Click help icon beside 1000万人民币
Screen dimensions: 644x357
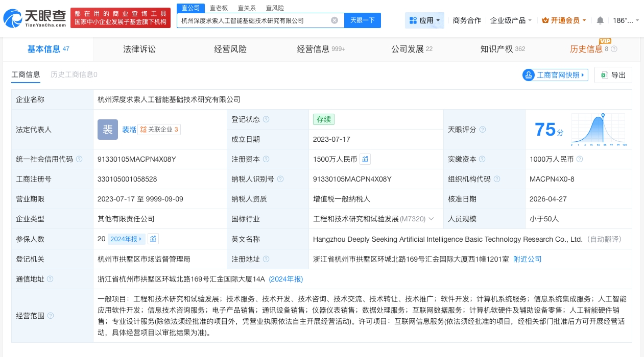tap(580, 159)
